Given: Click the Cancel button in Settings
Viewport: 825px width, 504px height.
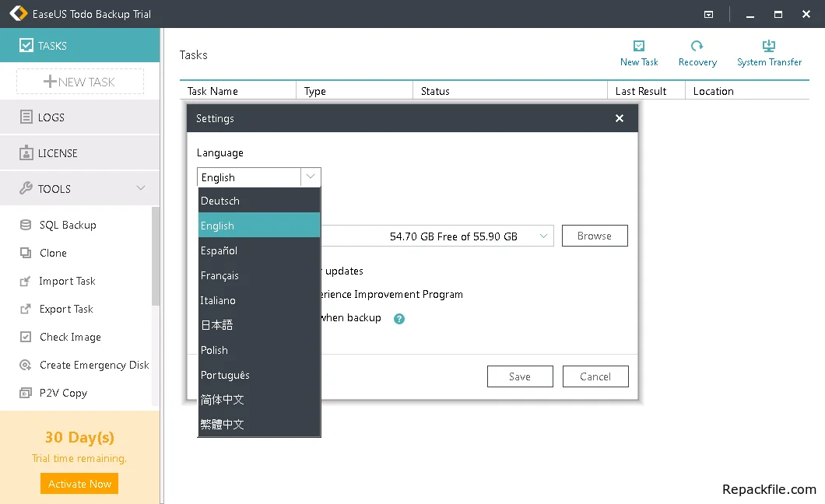Looking at the screenshot, I should (595, 376).
